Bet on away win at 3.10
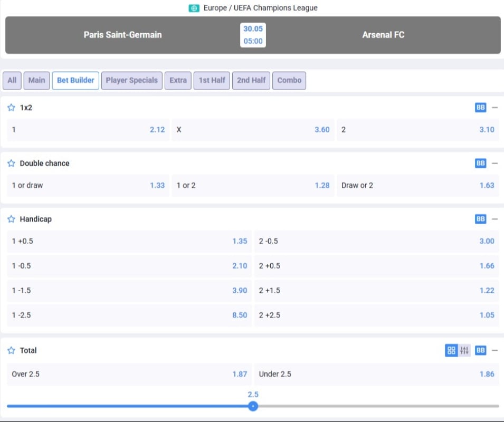Screen dimensions: 504x422 (x=418, y=130)
